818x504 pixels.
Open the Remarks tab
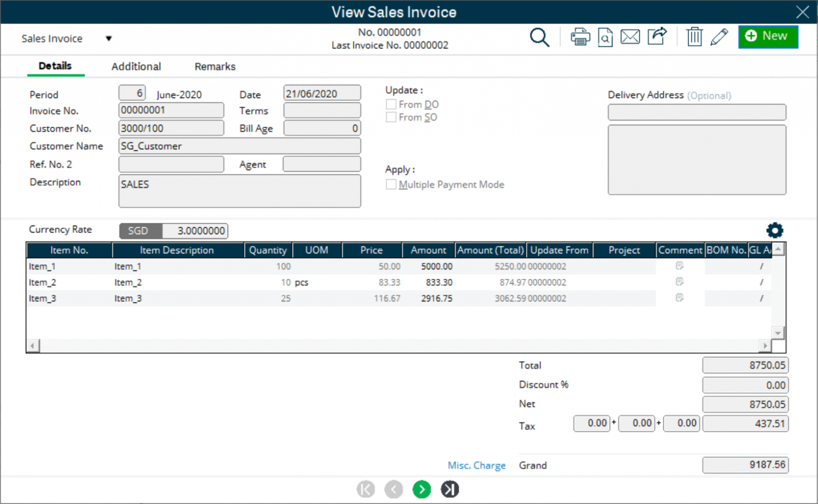pyautogui.click(x=214, y=66)
